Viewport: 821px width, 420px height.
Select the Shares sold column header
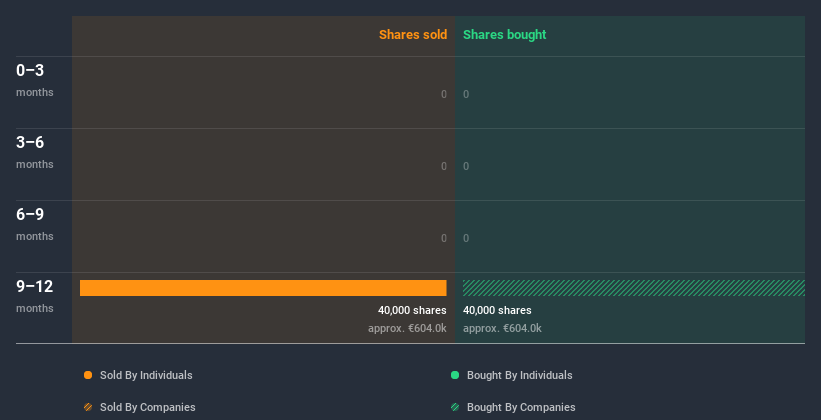[412, 35]
